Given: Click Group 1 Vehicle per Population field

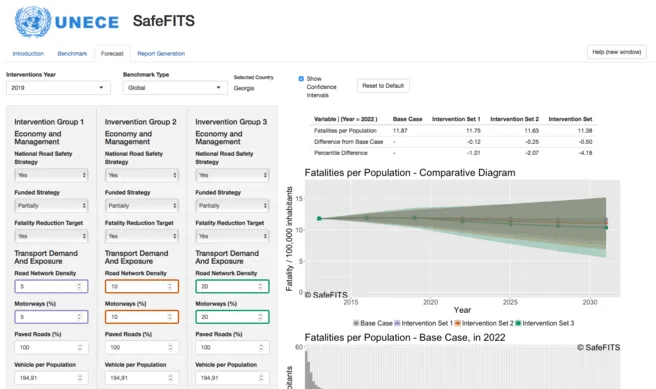Looking at the screenshot, I should pyautogui.click(x=51, y=378).
